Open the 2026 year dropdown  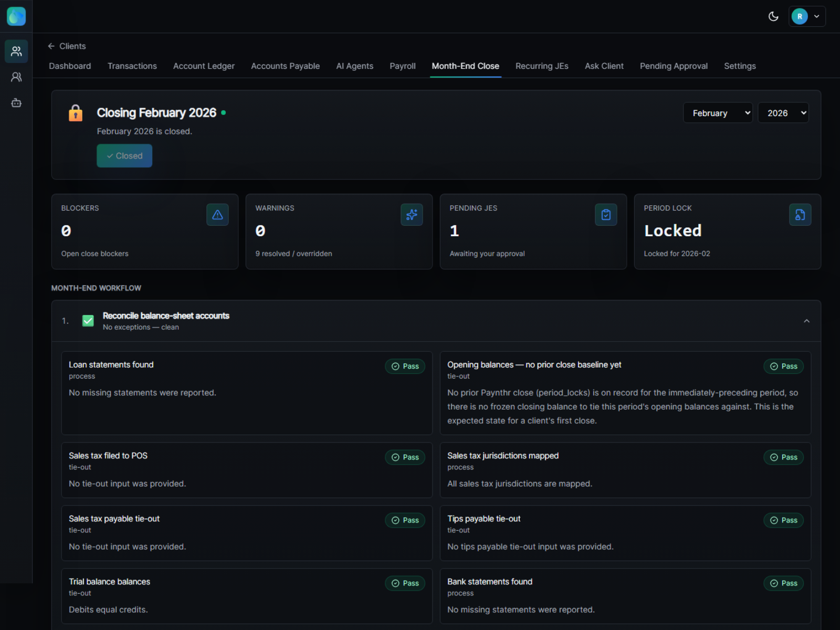point(783,113)
